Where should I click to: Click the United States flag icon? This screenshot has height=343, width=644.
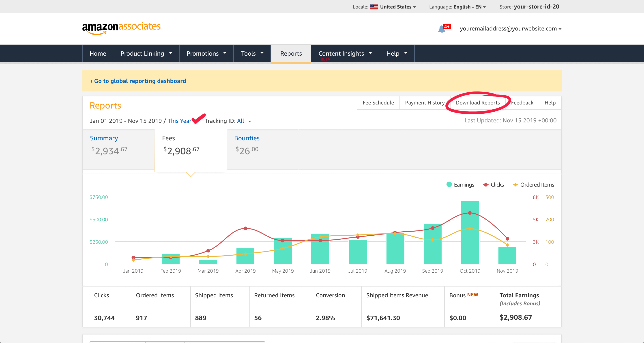(374, 7)
